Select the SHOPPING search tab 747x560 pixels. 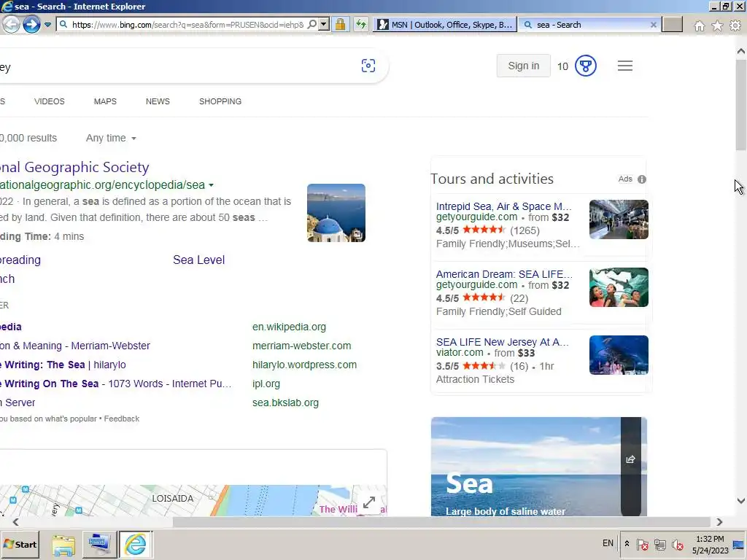pos(220,101)
